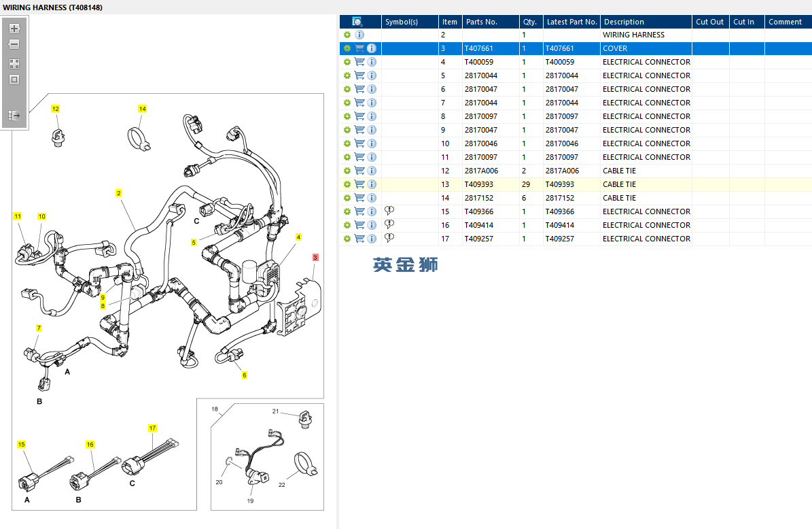The height and width of the screenshot is (529, 812).
Task: Click symbol note icon for item 16
Action: click(x=389, y=224)
